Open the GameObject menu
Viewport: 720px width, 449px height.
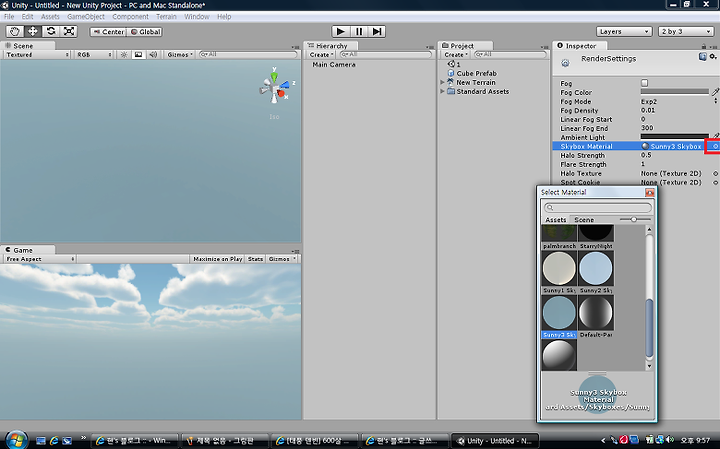(86, 17)
